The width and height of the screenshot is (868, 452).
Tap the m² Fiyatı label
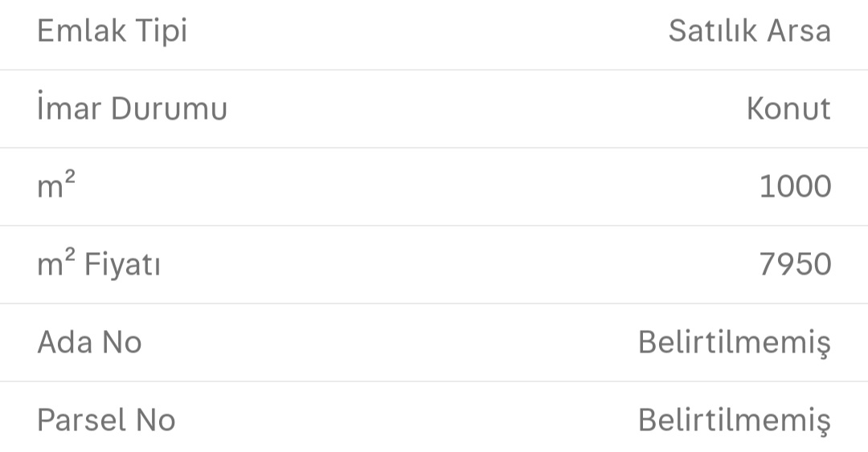[99, 264]
